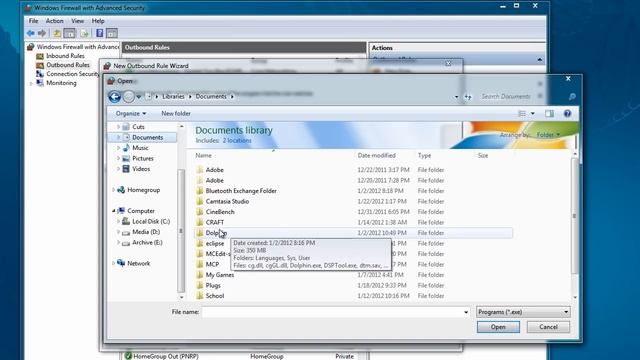640x360 pixels.
Task: Click the Back arrow in Open dialog
Action: (x=115, y=97)
